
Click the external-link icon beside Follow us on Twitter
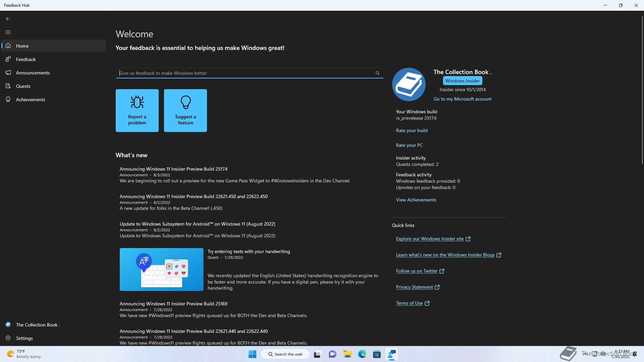click(442, 271)
